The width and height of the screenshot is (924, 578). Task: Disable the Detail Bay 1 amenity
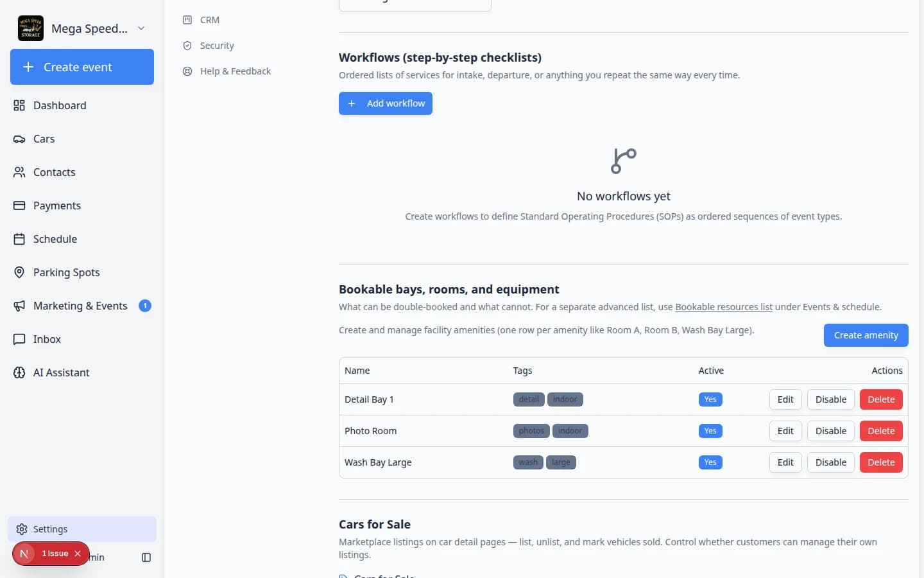831,399
